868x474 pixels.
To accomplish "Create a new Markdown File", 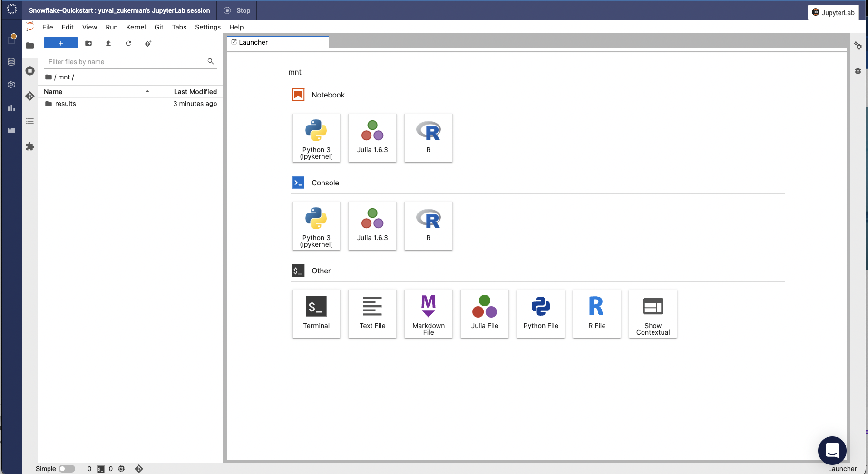I will pyautogui.click(x=428, y=313).
